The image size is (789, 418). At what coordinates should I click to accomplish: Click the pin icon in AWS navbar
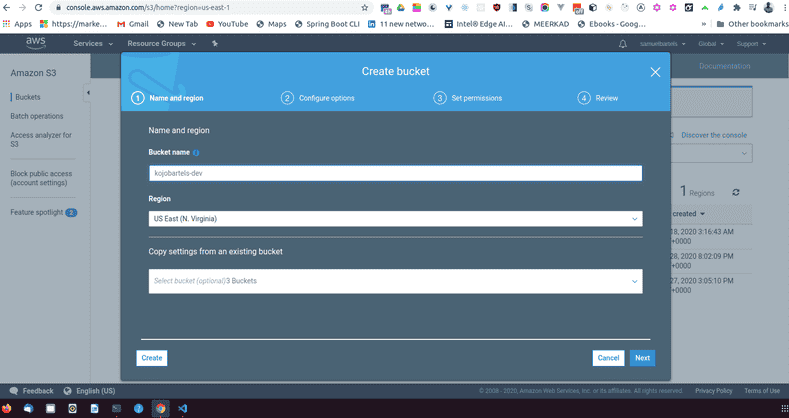point(215,44)
